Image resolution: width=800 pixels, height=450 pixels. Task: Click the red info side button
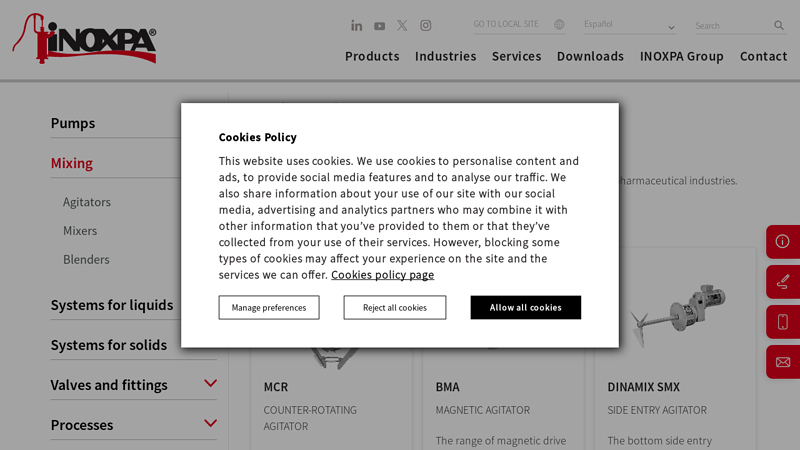(x=782, y=241)
